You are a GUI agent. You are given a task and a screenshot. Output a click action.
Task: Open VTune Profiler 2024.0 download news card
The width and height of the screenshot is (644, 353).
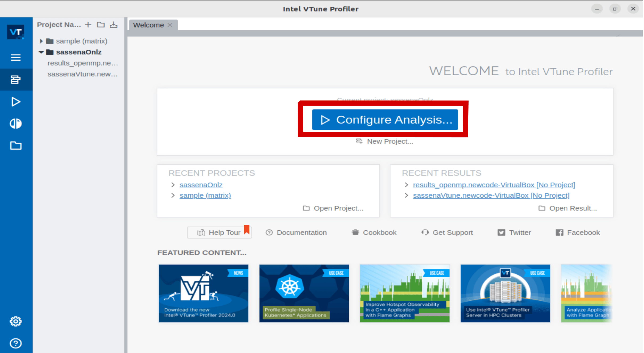(203, 293)
